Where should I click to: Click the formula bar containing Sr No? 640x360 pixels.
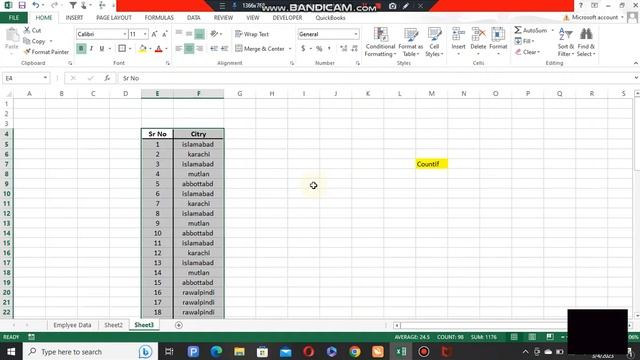(376, 78)
